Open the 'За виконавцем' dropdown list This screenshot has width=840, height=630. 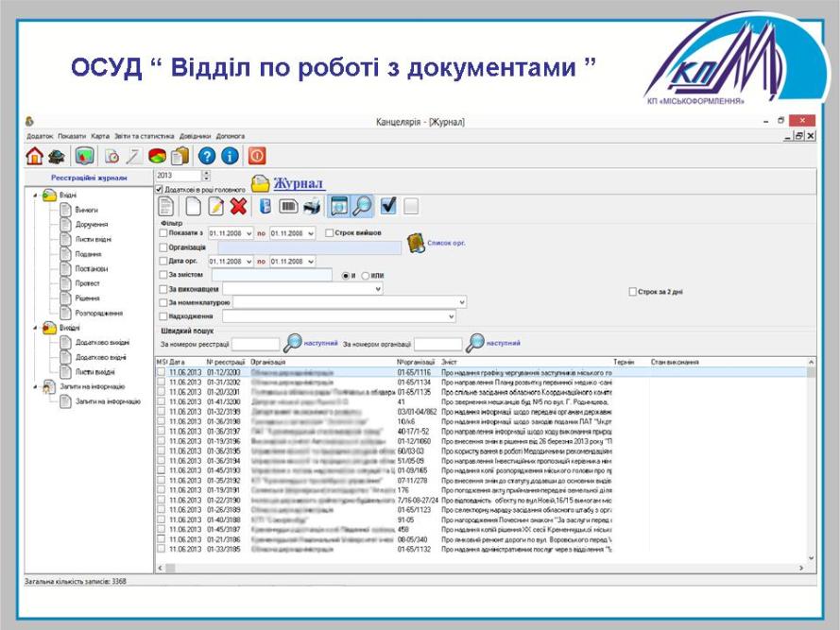point(378,289)
